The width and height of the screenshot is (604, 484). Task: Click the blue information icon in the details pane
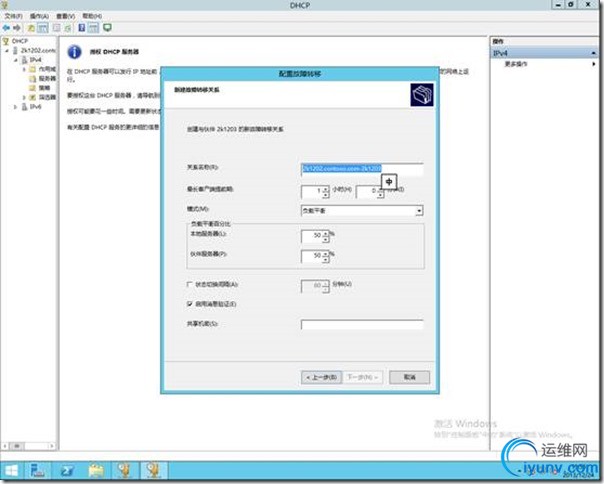(x=74, y=52)
